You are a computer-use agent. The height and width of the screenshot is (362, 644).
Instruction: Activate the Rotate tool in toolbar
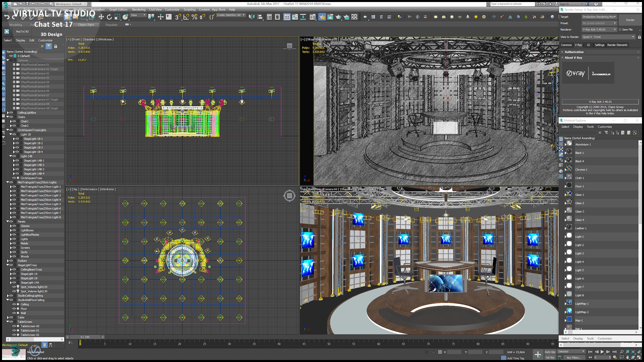[x=109, y=17]
